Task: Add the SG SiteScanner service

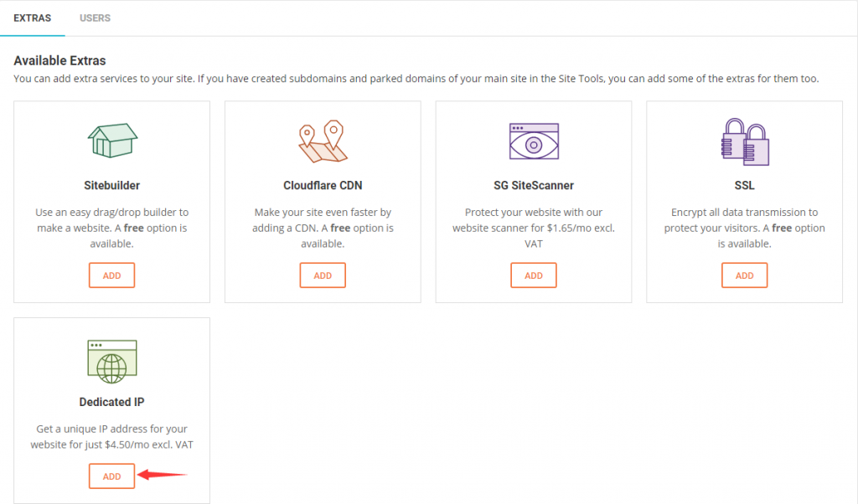Action: [533, 275]
